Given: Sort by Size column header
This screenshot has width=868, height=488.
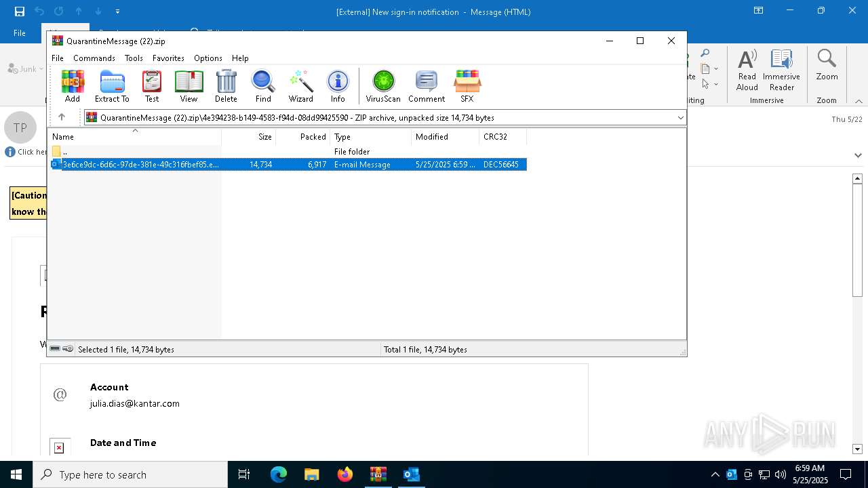Looking at the screenshot, I should [x=249, y=136].
